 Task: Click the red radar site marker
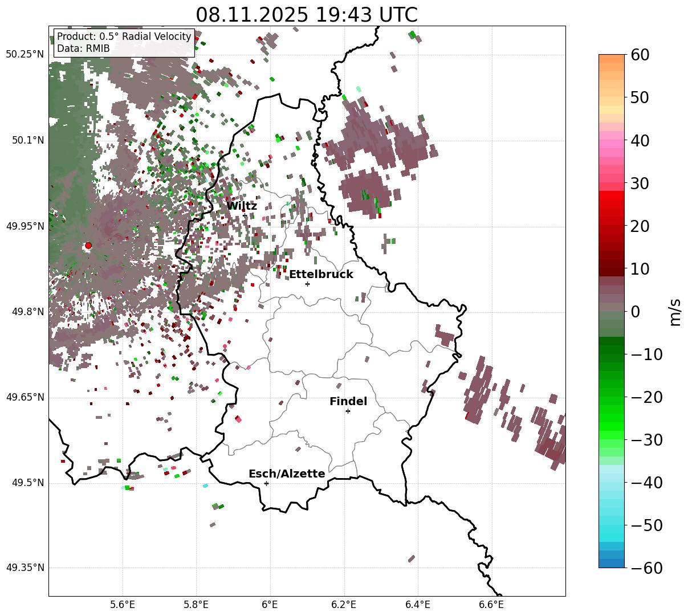pyautogui.click(x=88, y=246)
